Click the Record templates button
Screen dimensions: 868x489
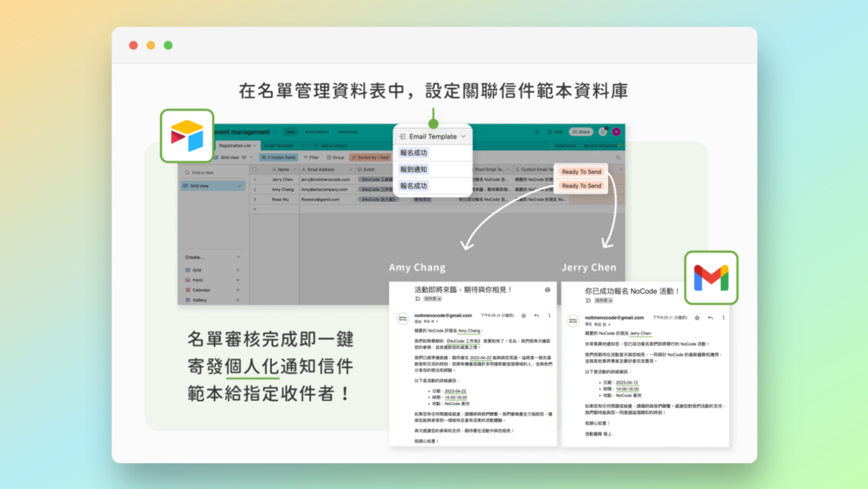(x=602, y=146)
